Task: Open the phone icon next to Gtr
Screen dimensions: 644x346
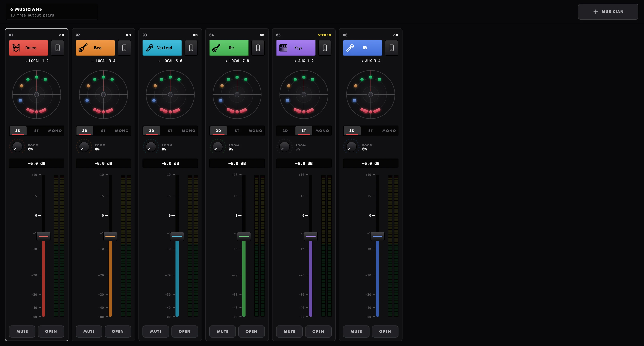Action: 258,48
